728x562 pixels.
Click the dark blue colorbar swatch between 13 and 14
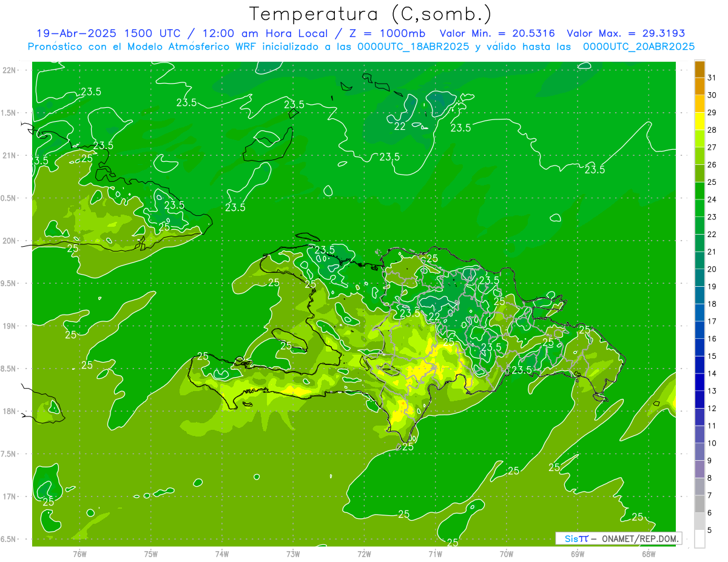pyautogui.click(x=699, y=383)
